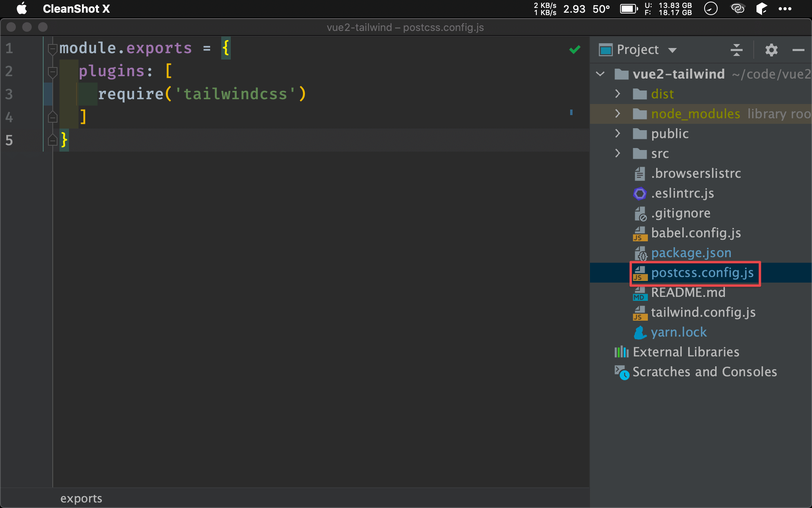Expand the node_modules folder
The height and width of the screenshot is (508, 812).
coord(617,114)
